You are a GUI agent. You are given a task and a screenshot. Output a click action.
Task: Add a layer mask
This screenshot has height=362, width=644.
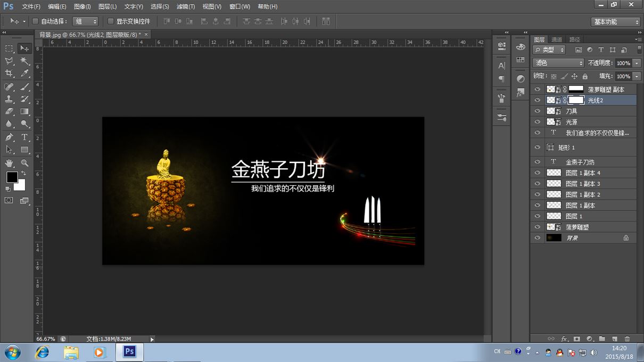point(577,339)
